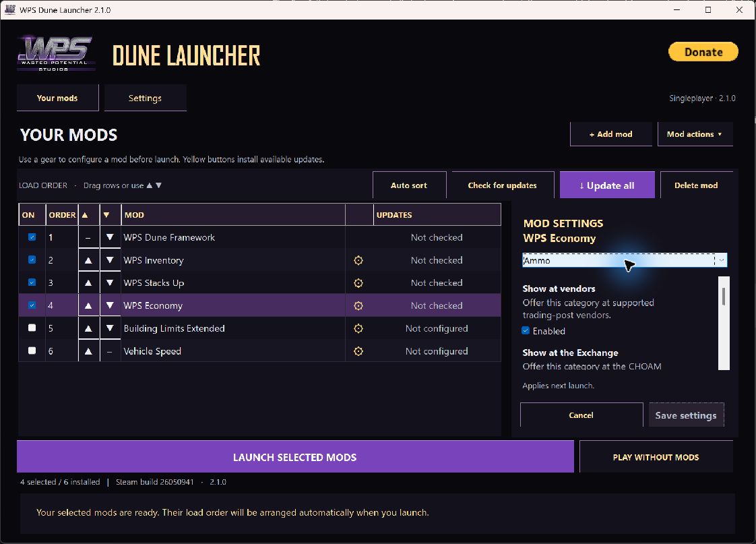This screenshot has height=544, width=756.
Task: Click Not checked status for WPS Inventory
Action: click(x=437, y=260)
